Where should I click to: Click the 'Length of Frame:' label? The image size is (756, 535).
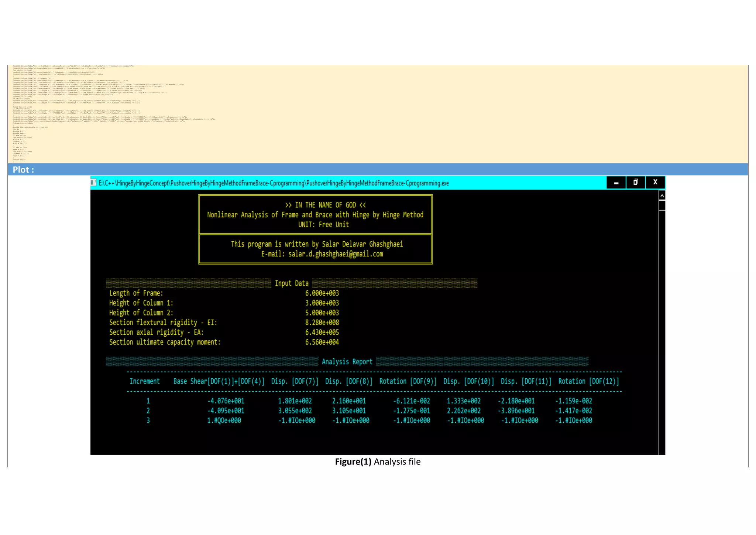[x=136, y=293]
